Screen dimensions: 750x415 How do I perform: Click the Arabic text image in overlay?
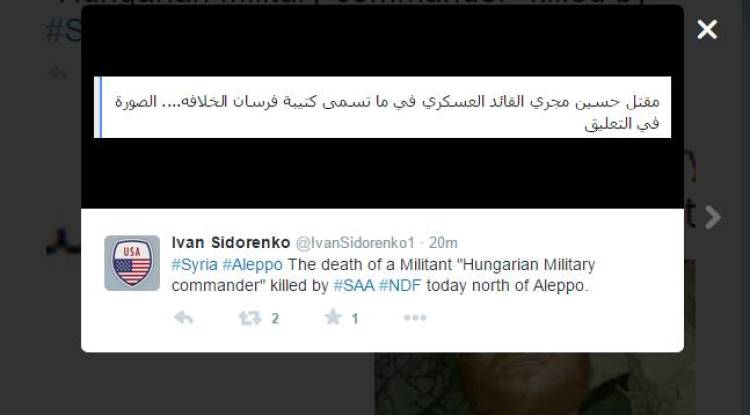click(x=382, y=108)
